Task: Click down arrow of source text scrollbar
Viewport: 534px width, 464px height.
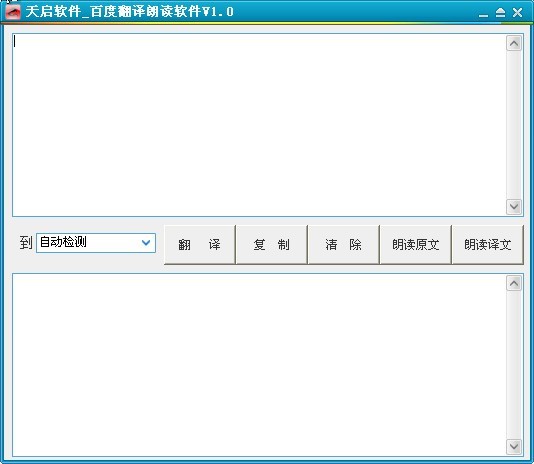Action: tap(514, 207)
